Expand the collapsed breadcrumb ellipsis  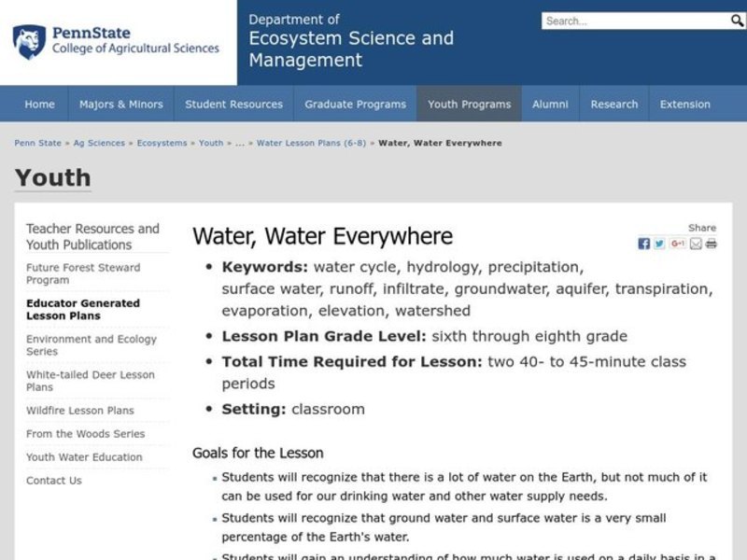point(238,143)
